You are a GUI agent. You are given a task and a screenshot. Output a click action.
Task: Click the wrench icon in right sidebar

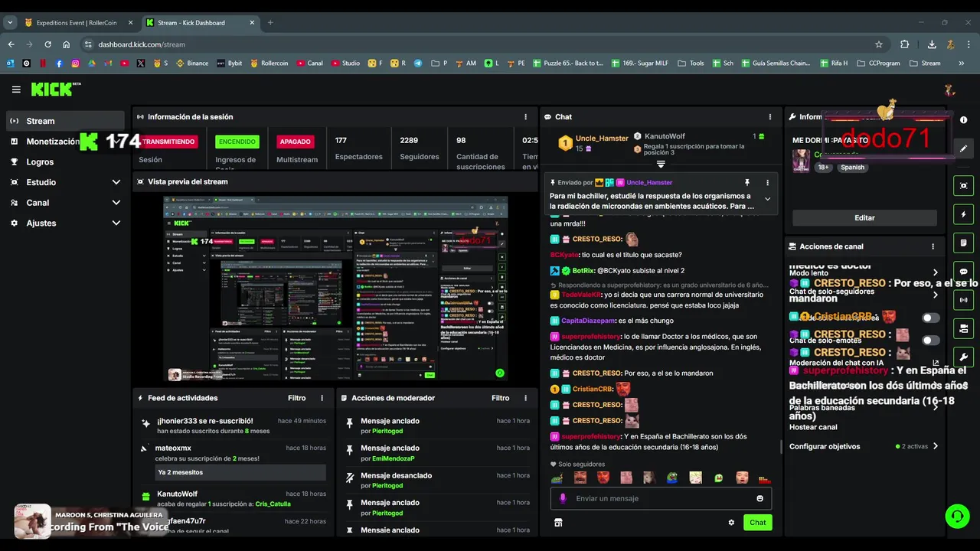pyautogui.click(x=964, y=357)
